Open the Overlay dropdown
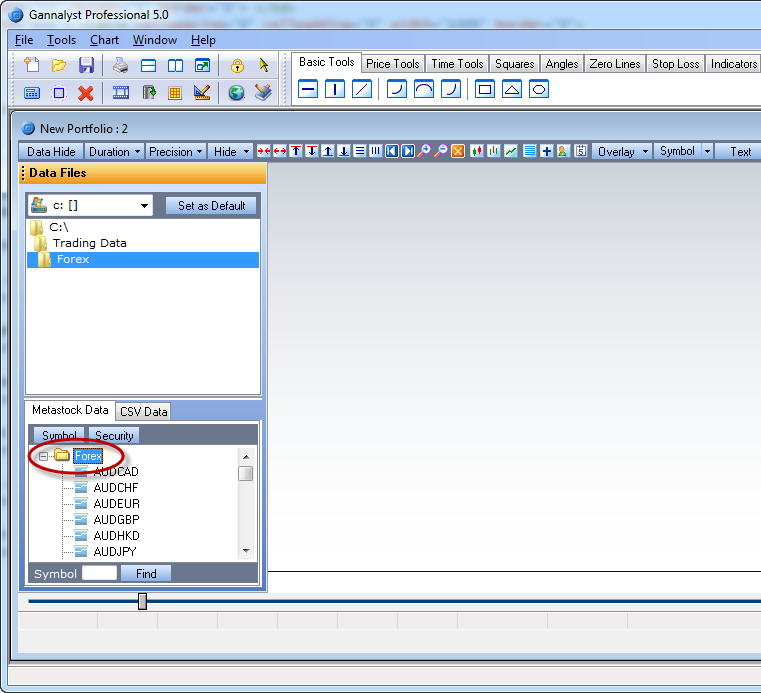 [623, 151]
